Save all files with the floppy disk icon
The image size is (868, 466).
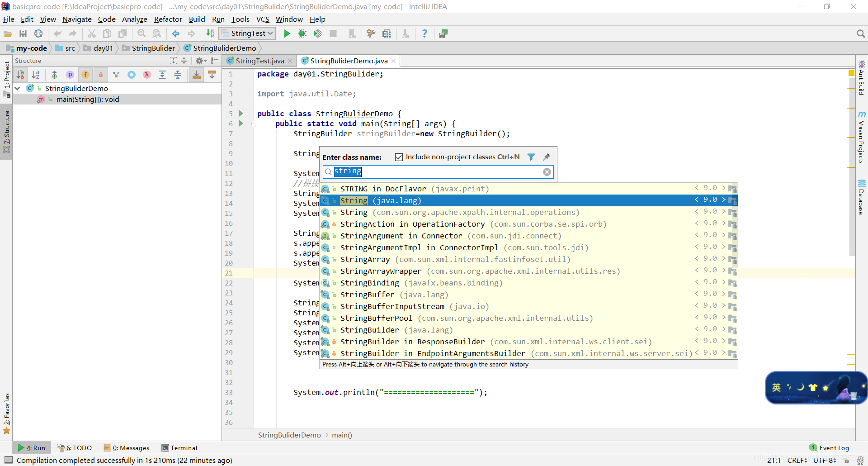pos(23,34)
